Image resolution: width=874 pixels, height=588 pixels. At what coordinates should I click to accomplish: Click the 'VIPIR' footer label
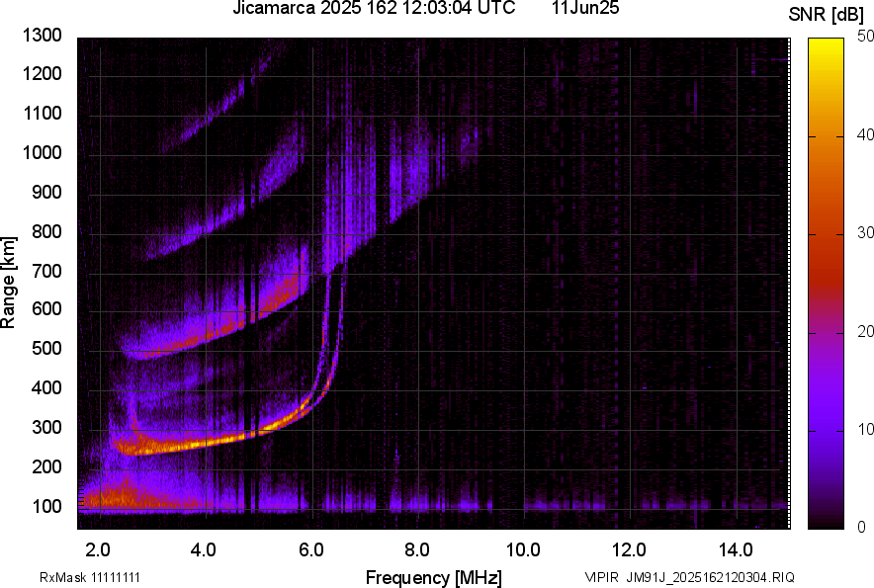[601, 577]
